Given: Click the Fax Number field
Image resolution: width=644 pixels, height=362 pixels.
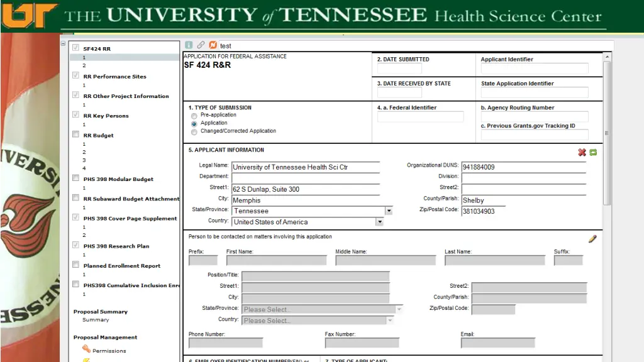Looking at the screenshot, I should 362,343.
